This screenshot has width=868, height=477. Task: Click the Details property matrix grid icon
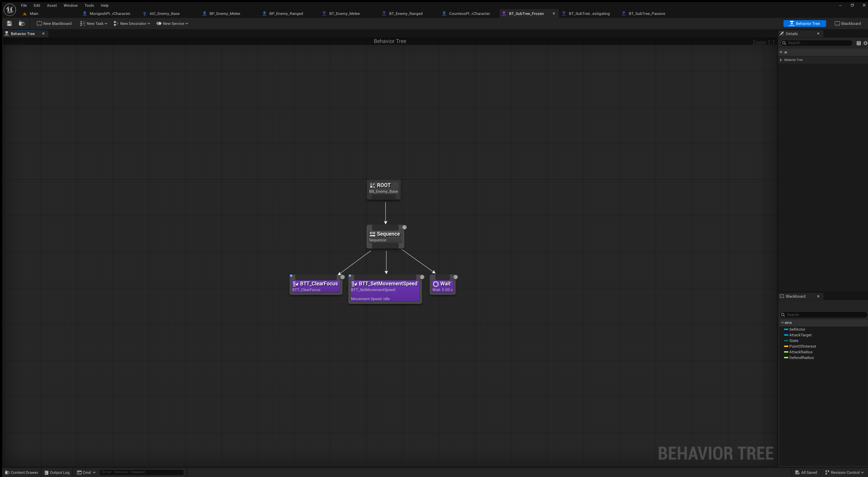[859, 43]
